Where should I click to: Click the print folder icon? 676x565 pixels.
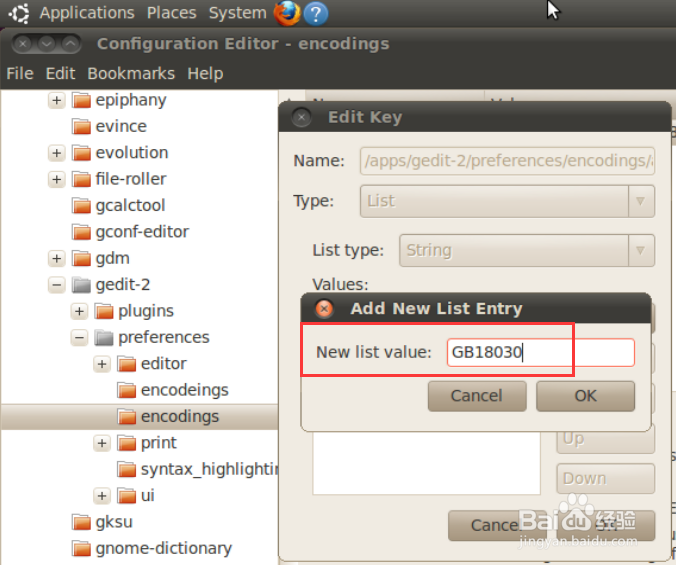pos(127,443)
